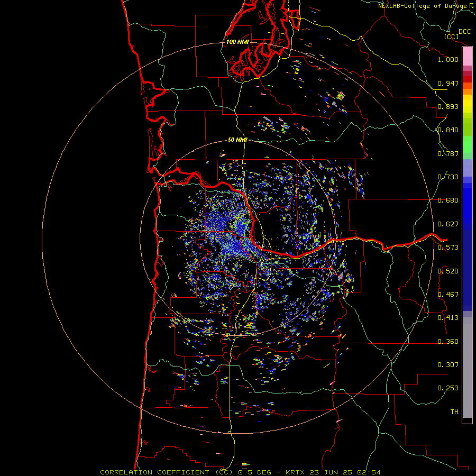
Task: Select the 0.520 scale value
Action: coord(448,271)
